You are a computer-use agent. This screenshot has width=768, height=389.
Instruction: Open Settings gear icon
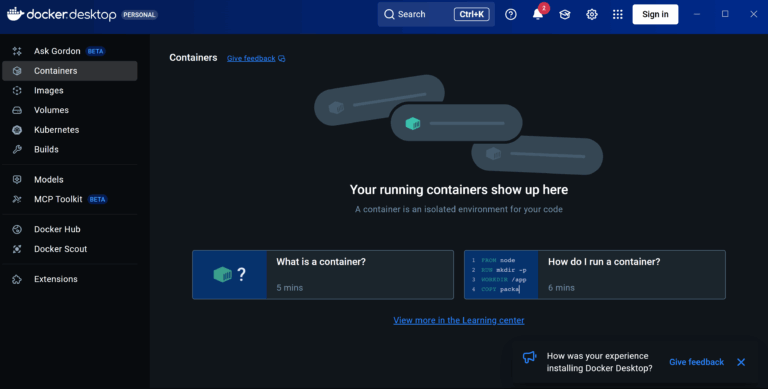(x=592, y=15)
